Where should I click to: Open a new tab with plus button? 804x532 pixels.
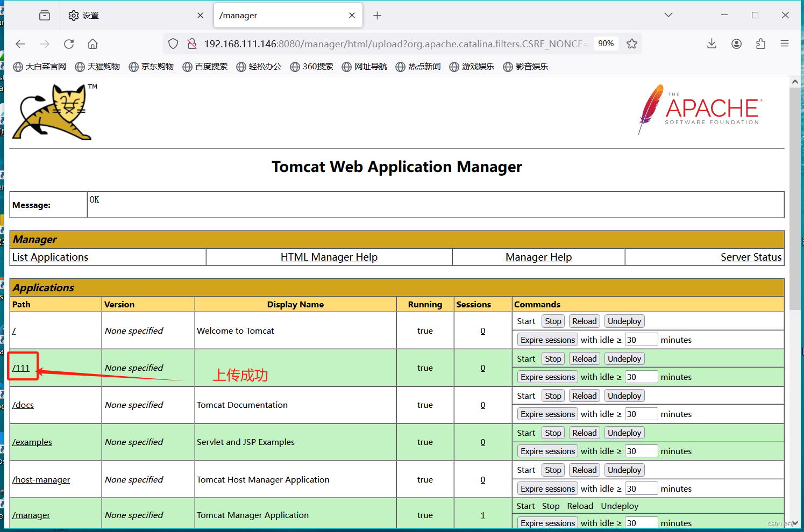pos(378,16)
